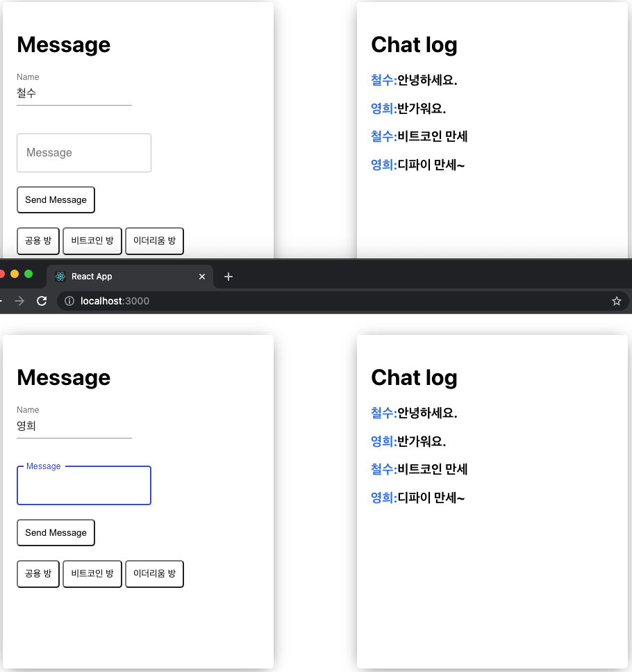
Task: Click the React logo favicon on the tab
Action: [x=61, y=276]
